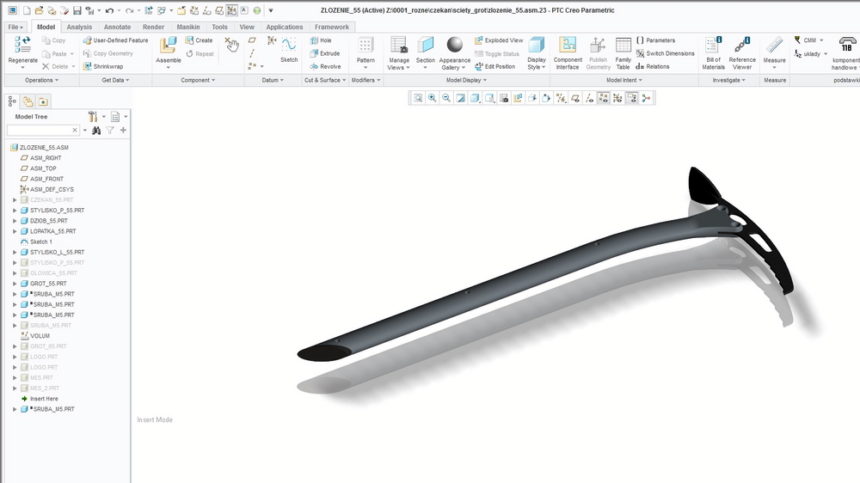Click Refit icon in graphics toolbar
The height and width of the screenshot is (483, 860).
pos(418,98)
